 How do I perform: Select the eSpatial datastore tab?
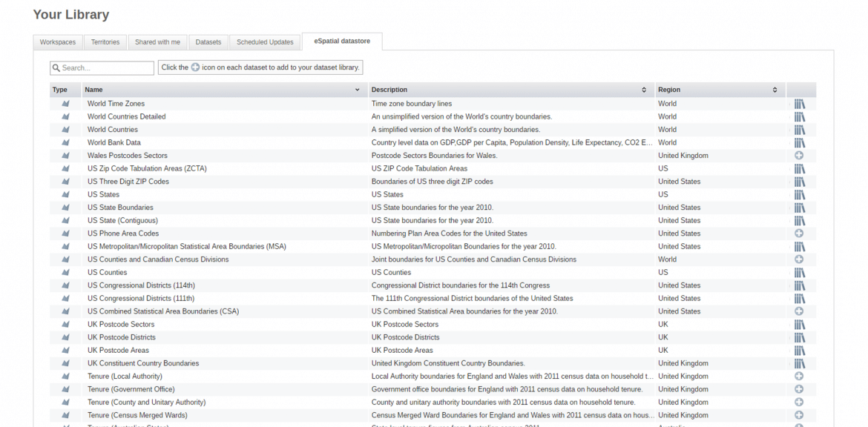click(342, 42)
